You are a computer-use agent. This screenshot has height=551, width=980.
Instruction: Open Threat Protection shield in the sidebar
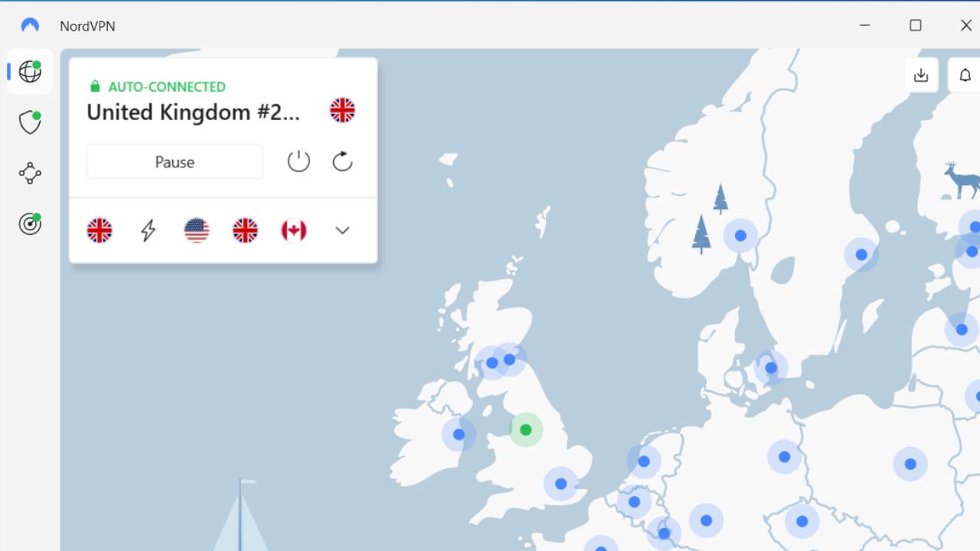point(30,122)
